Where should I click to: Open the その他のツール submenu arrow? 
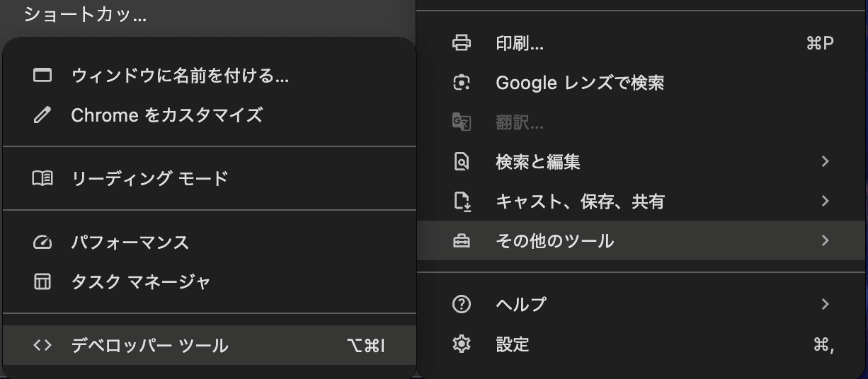pyautogui.click(x=825, y=241)
